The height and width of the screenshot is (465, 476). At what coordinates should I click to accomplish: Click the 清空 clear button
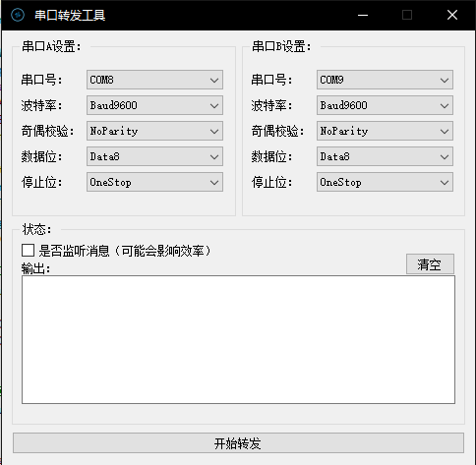tap(430, 264)
